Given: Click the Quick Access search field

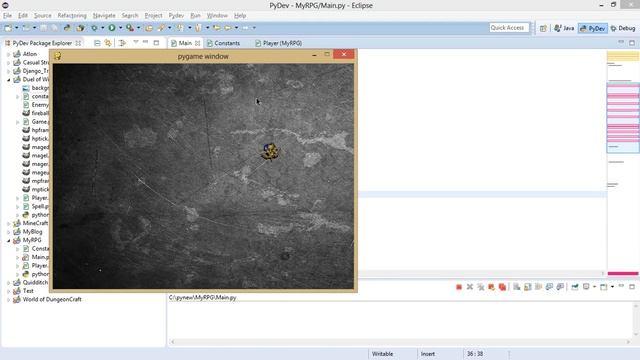Looking at the screenshot, I should pos(509,28).
